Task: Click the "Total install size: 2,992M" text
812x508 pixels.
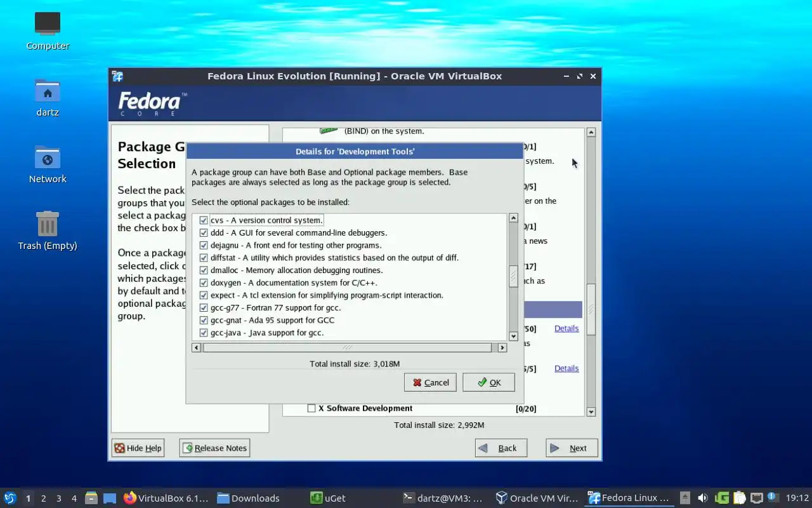Action: click(x=439, y=425)
